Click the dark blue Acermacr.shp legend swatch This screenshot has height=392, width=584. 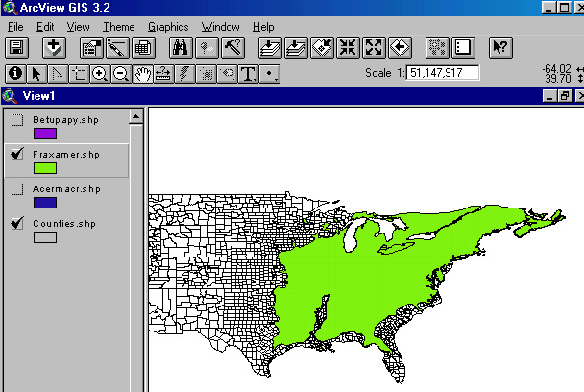point(45,203)
